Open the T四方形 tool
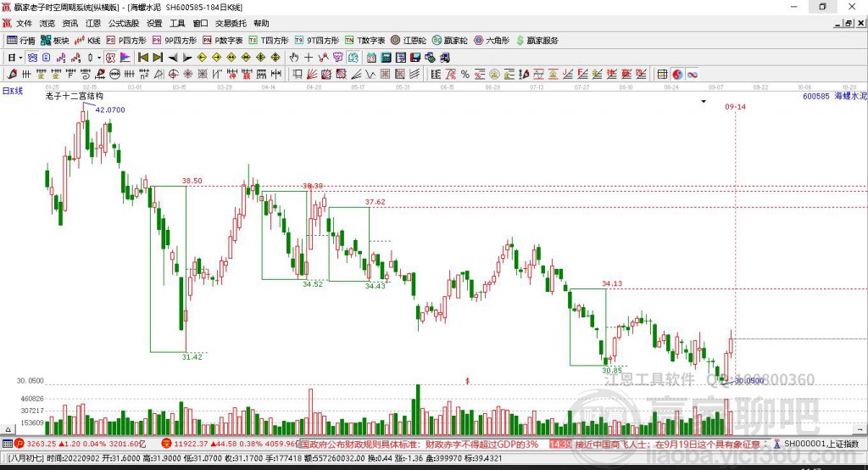 click(x=269, y=41)
